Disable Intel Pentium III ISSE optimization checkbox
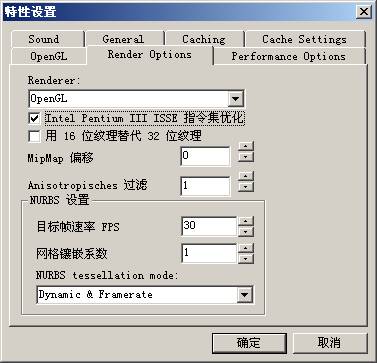Screen dimensions: 377x363 point(34,118)
